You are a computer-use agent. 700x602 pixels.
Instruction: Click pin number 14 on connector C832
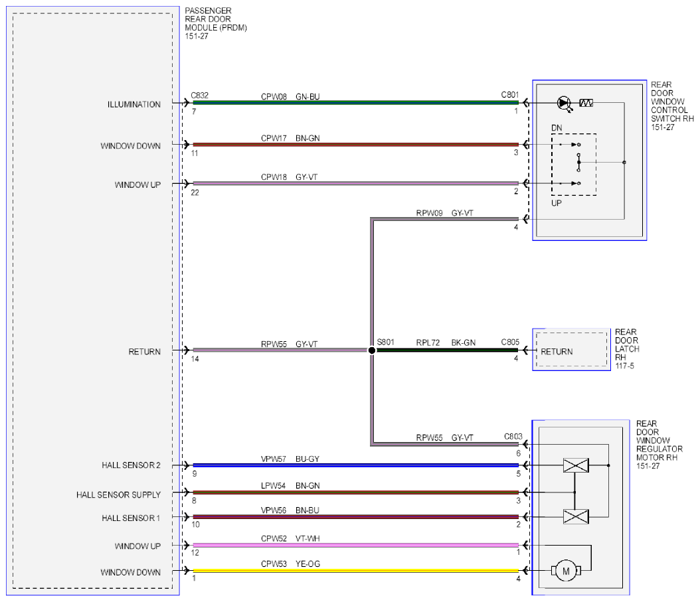point(195,359)
